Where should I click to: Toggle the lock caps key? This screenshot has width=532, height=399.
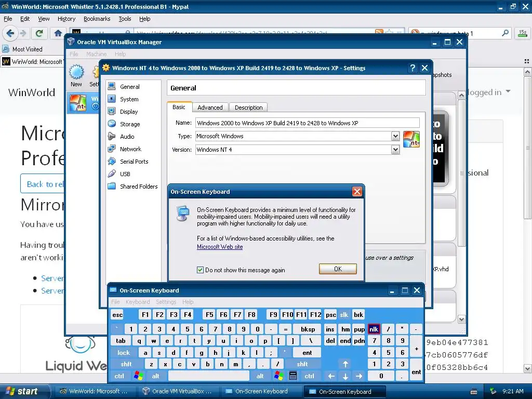(x=124, y=353)
